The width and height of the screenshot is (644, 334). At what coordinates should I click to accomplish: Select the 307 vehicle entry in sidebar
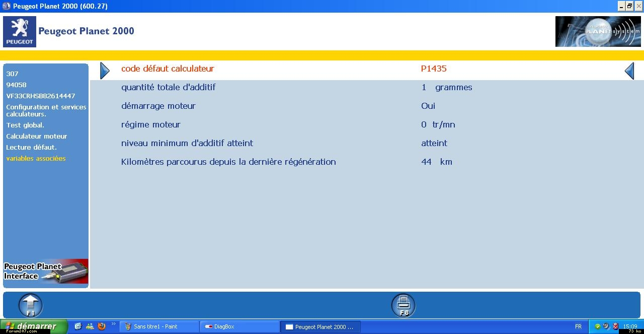tap(12, 74)
